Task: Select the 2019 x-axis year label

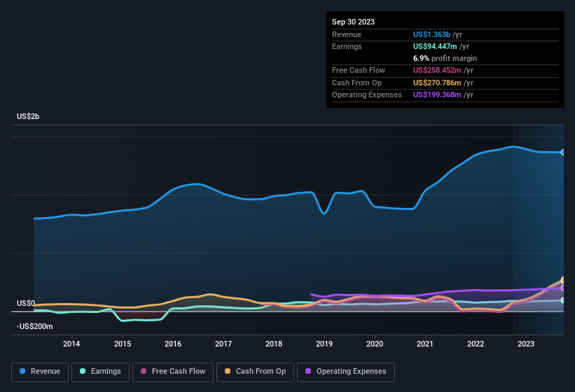Action: (x=324, y=344)
